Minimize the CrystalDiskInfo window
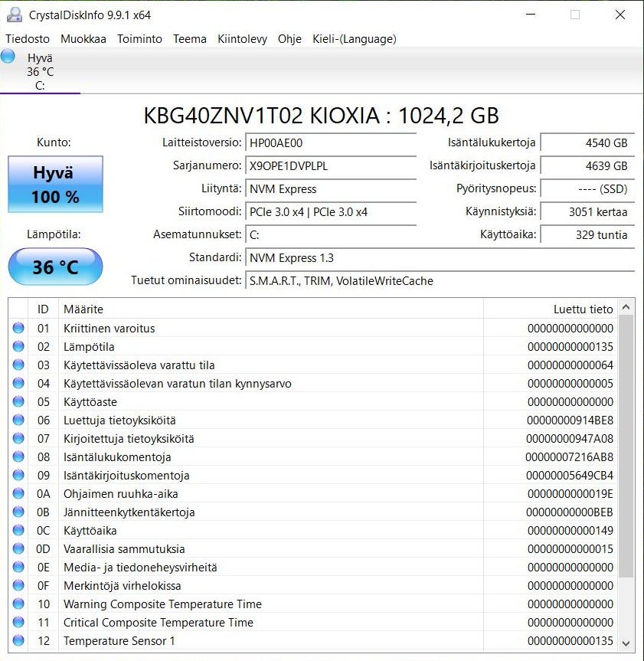The image size is (644, 661). [x=531, y=15]
